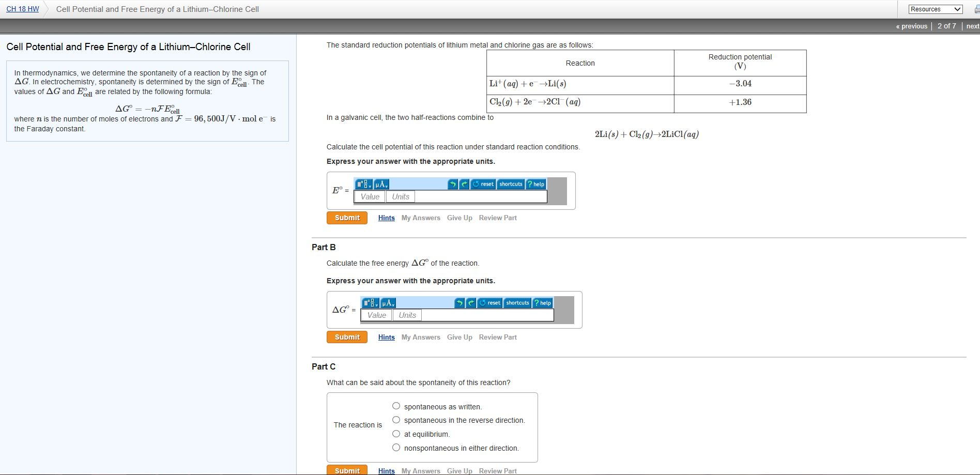Open symbols menu in ΔG° answer toolbar
Viewport: 980px width, 475px height.
[x=388, y=303]
